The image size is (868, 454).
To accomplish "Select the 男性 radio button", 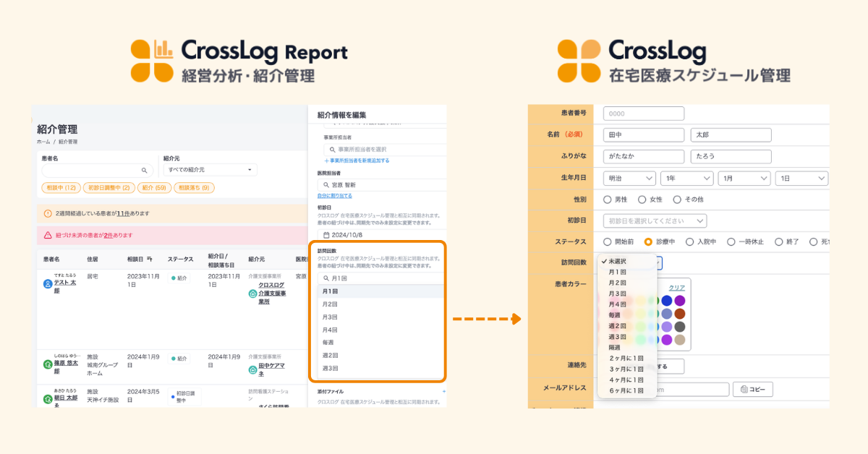I will 608,200.
